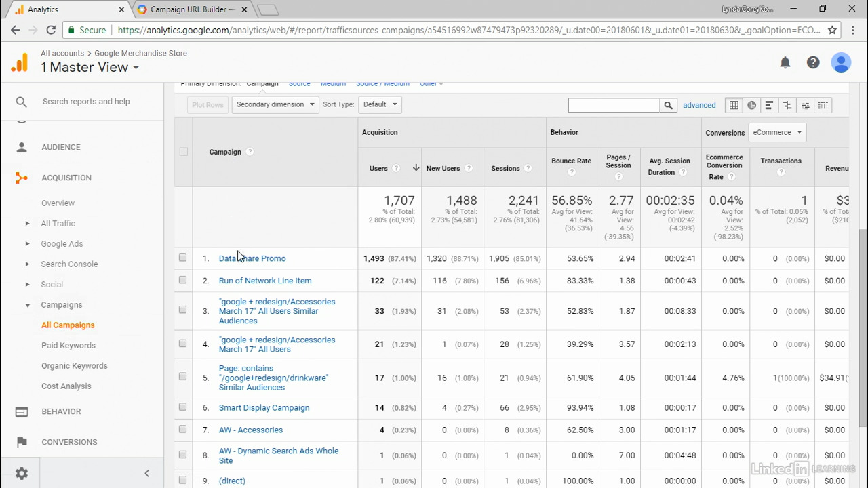868x488 pixels.
Task: Open the AW - Accessories campaign link
Action: click(x=251, y=430)
